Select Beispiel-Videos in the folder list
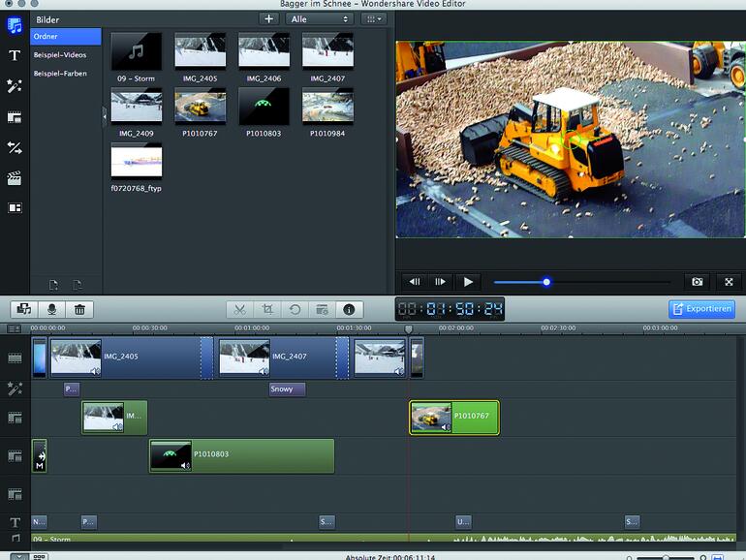 coord(60,55)
